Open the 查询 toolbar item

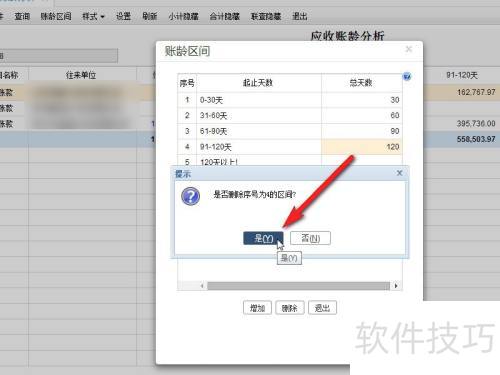tap(22, 16)
